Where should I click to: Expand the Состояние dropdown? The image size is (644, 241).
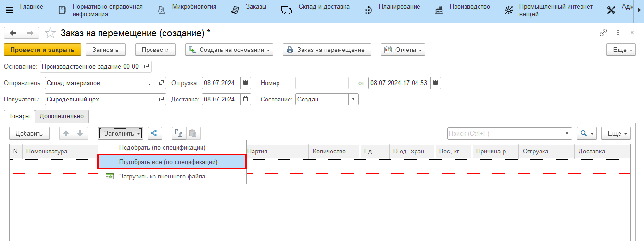354,100
